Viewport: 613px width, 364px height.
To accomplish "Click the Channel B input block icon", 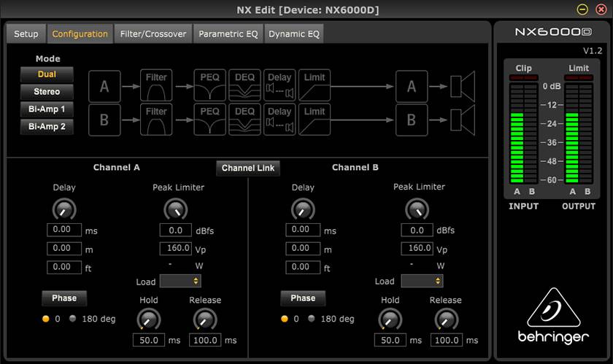I will coord(104,120).
